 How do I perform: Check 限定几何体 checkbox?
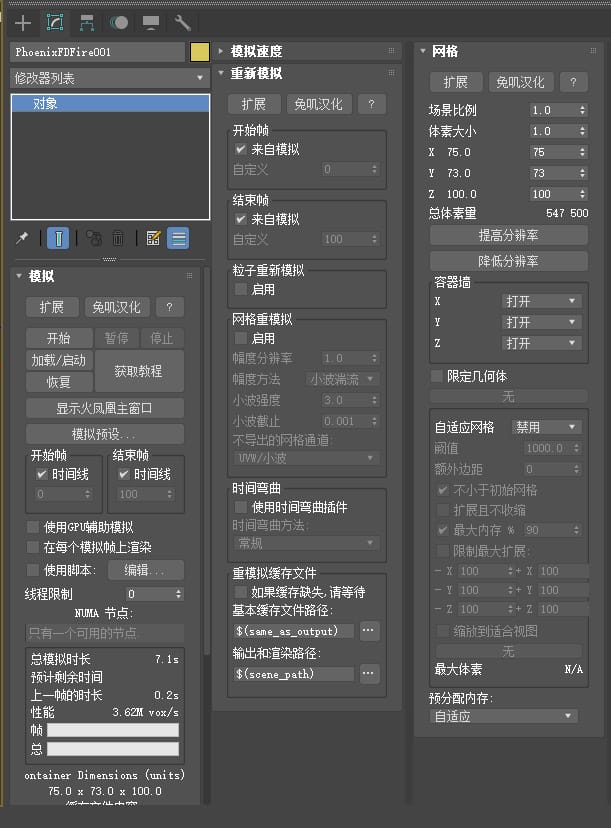437,376
